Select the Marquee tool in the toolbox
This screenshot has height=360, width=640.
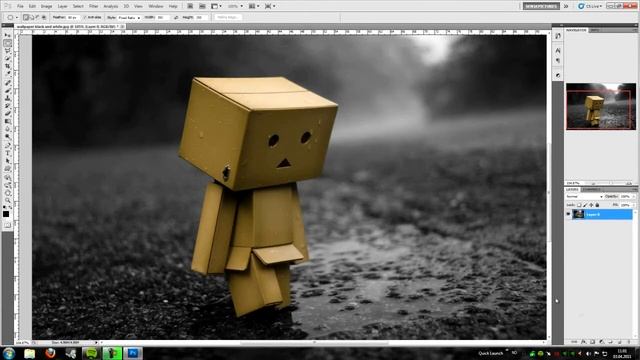point(7,44)
